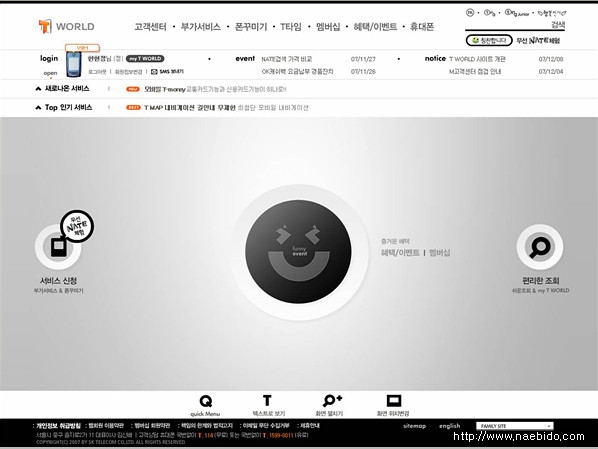
Task: Click the 무선 NATE 체험 speech bubble
Action: click(77, 226)
